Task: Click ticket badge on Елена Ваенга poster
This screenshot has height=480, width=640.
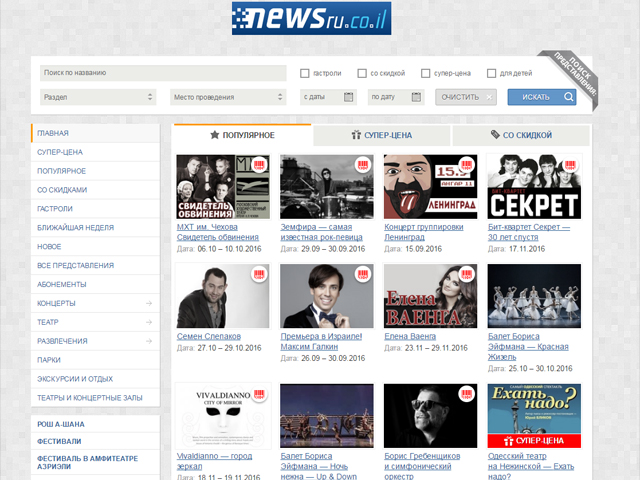Action: [x=467, y=274]
